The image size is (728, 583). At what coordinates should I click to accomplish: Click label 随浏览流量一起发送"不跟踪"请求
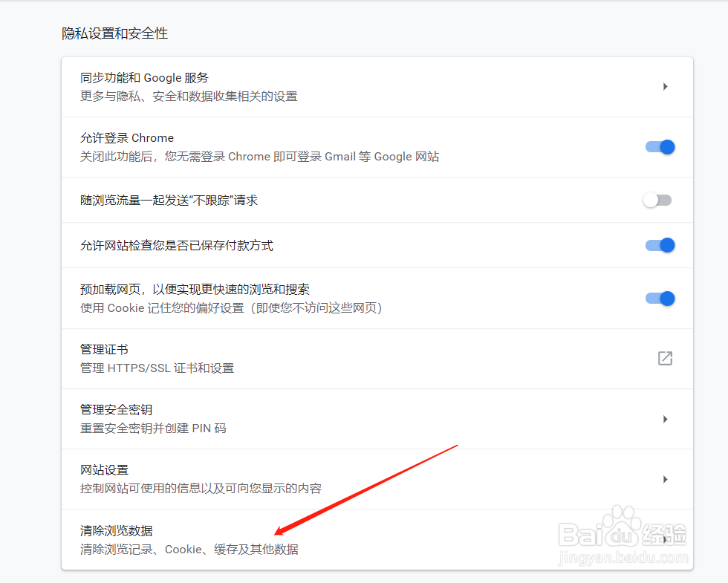pyautogui.click(x=169, y=200)
